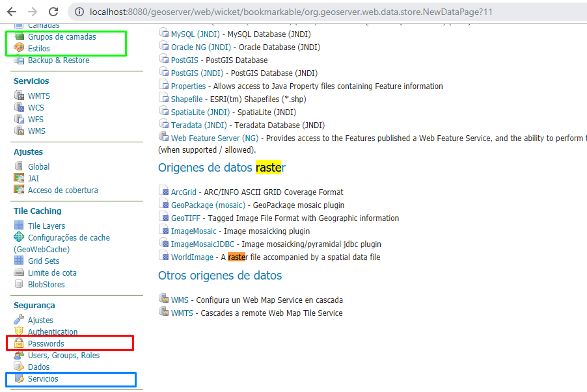Click the Configurações de cache globe icon
Viewport: 587px width, 392px height.
(19, 237)
